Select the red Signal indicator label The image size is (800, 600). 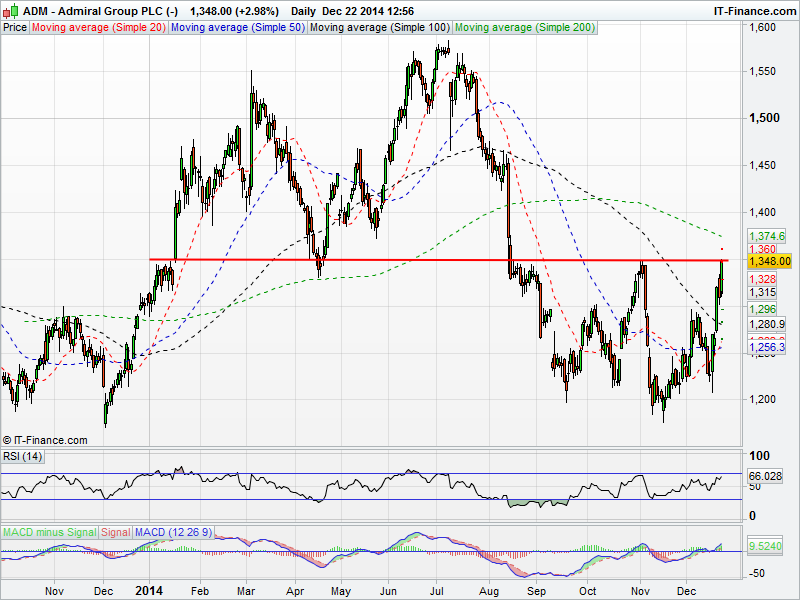coord(115,531)
